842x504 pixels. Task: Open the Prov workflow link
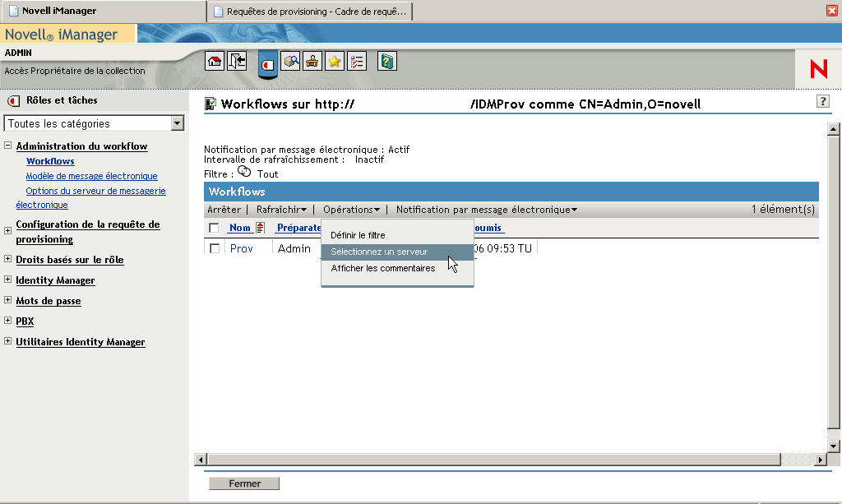[x=241, y=248]
